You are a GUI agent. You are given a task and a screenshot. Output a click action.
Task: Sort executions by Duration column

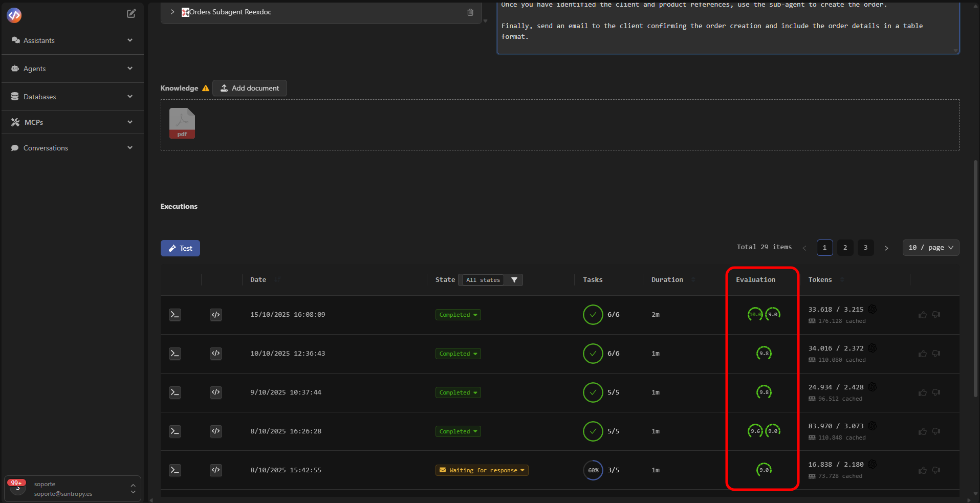(x=693, y=280)
